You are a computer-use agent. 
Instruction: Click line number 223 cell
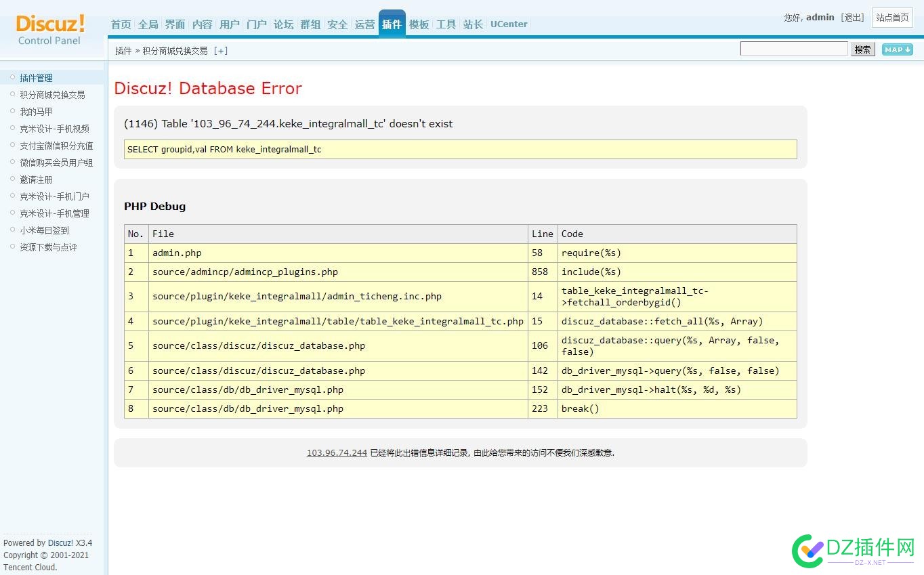tap(543, 408)
